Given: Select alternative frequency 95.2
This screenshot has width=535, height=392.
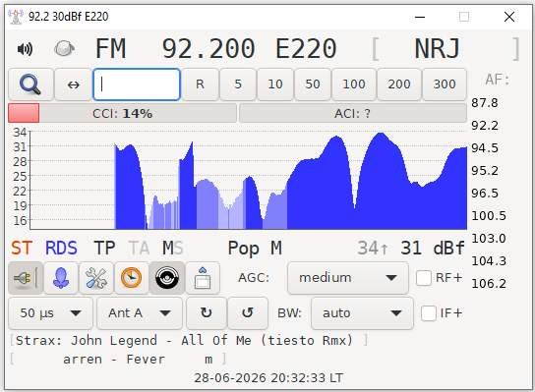Looking at the screenshot, I should point(485,171).
